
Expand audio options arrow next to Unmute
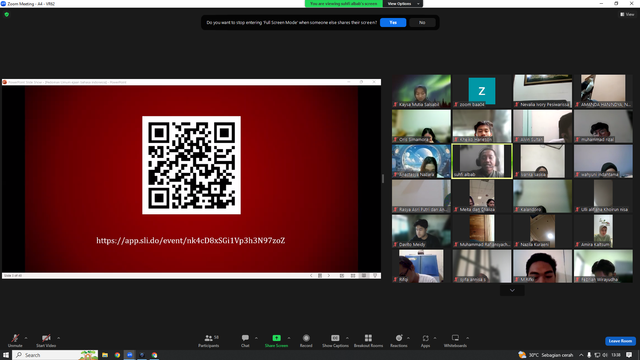(26, 338)
